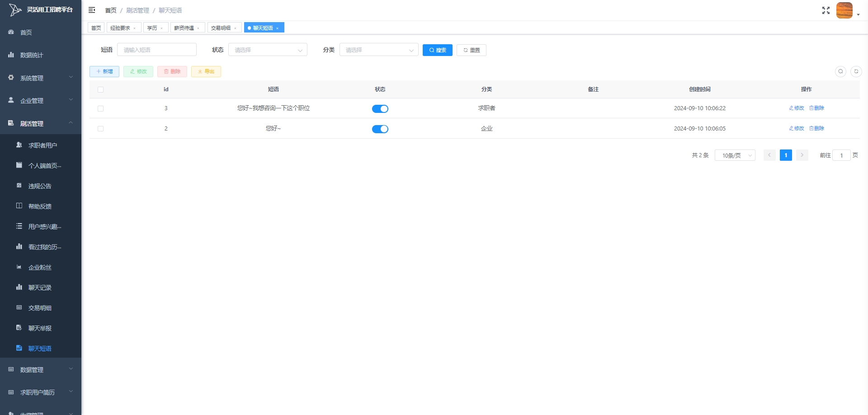Hide the search bar using magnifier icon
This screenshot has width=868, height=415.
(840, 71)
